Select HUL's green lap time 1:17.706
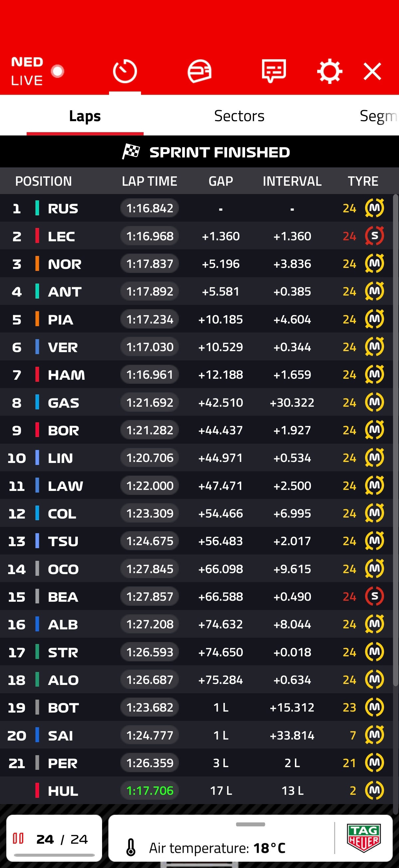The width and height of the screenshot is (399, 868). (x=150, y=790)
